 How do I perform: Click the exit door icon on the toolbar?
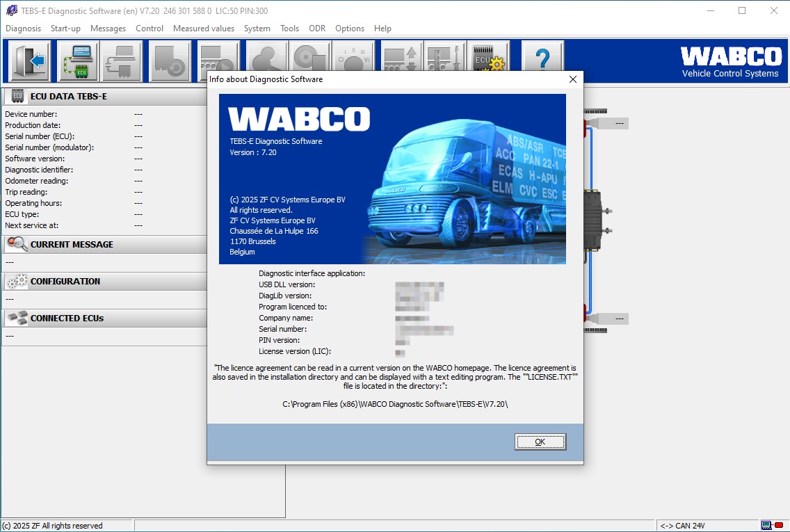28,61
